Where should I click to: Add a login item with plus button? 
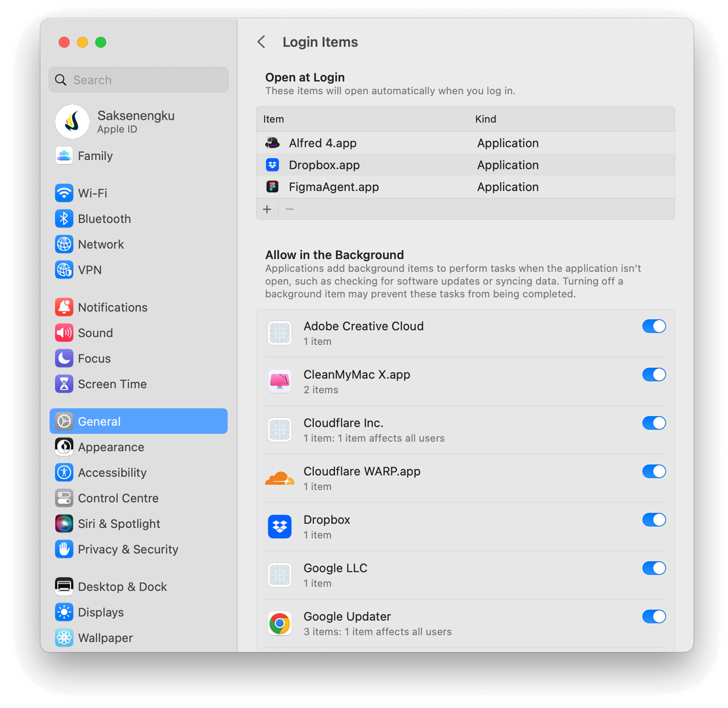click(267, 209)
